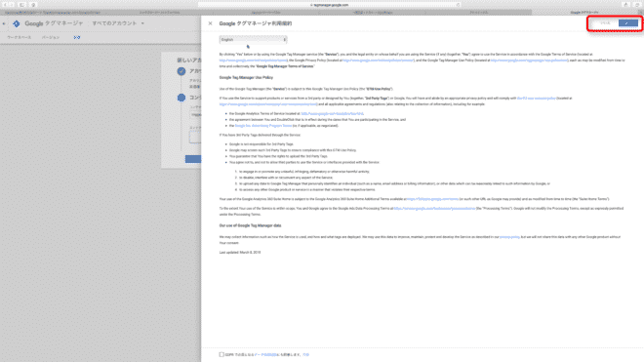This screenshot has height=362, width=644.
Task: Expand the すべてのアカウント account dropdown
Action: coord(118,23)
